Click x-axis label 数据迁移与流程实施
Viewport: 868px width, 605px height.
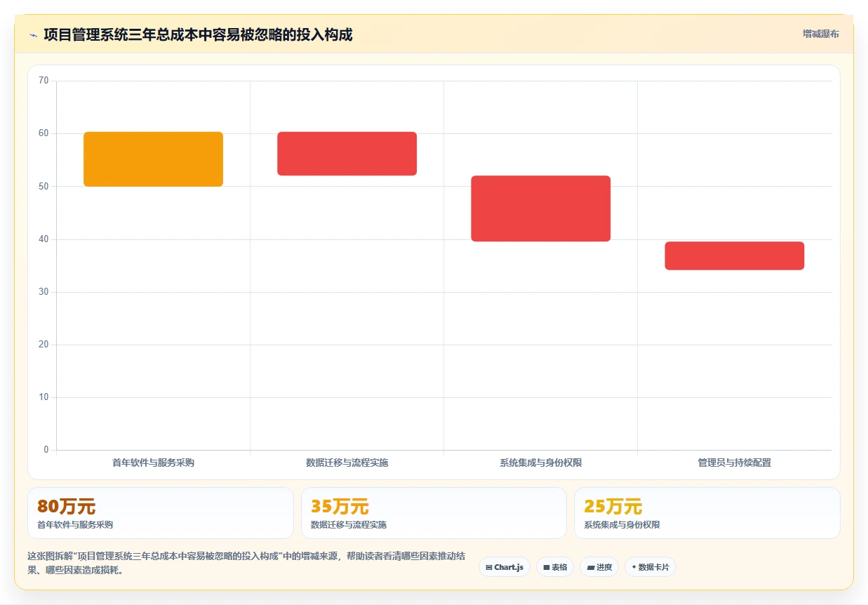coord(347,463)
